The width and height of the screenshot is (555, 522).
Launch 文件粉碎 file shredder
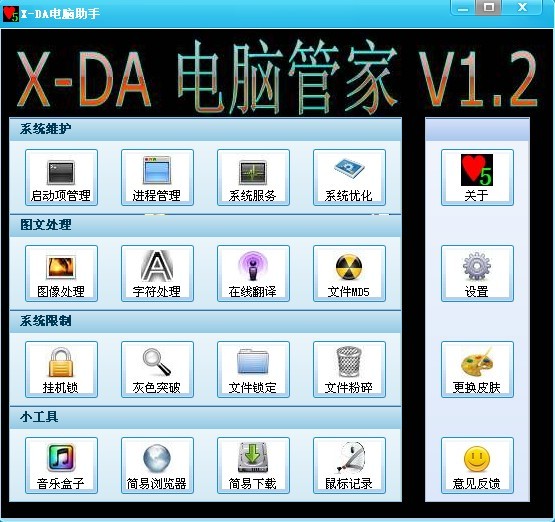(349, 369)
